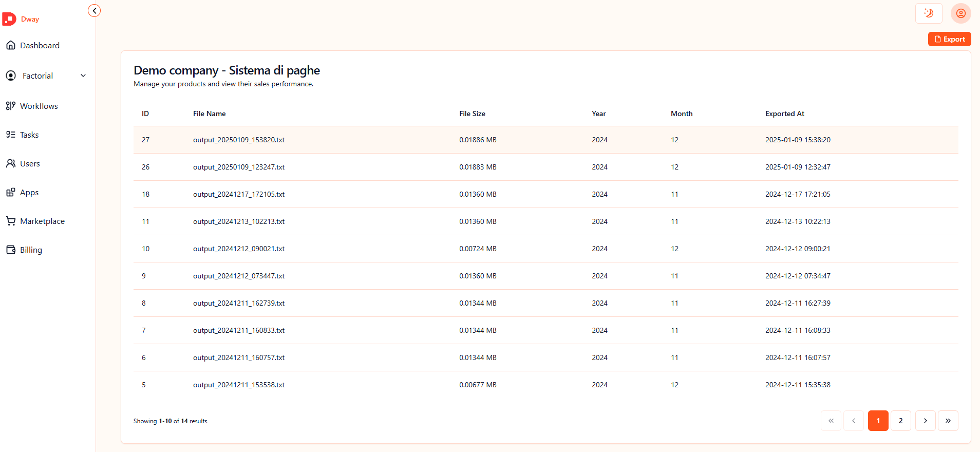Image resolution: width=980 pixels, height=452 pixels.
Task: Open the Dashboard home icon
Action: click(11, 45)
